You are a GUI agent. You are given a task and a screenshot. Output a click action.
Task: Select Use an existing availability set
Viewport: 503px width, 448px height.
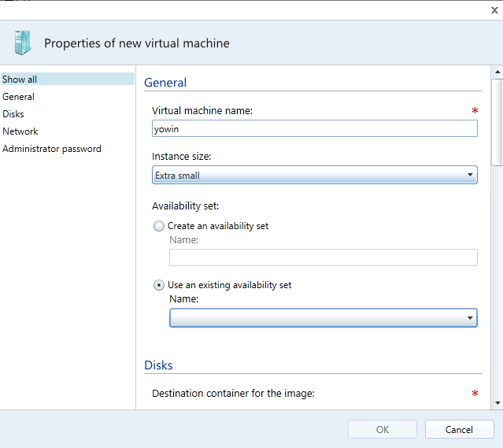click(x=160, y=285)
